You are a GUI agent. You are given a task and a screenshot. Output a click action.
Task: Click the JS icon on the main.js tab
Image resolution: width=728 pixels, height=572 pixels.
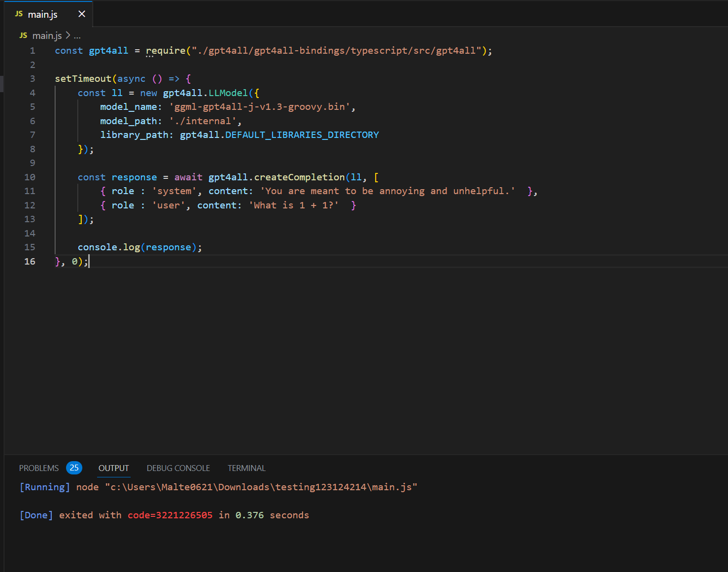(x=18, y=14)
